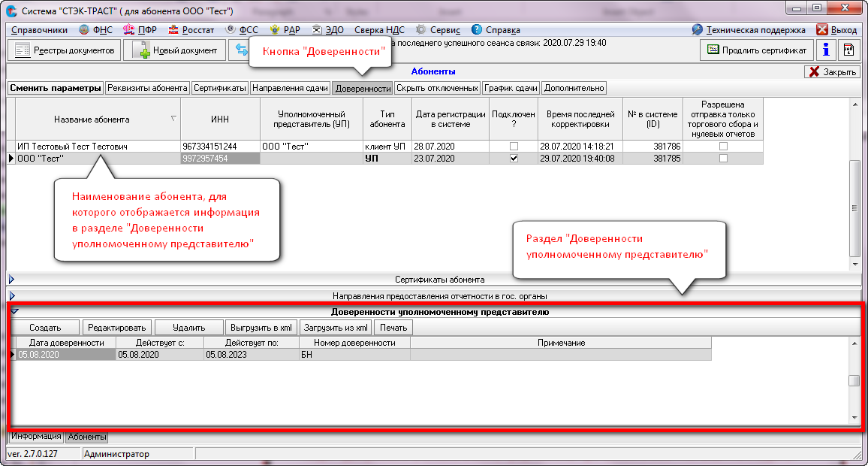Select the ООО "Тест" subscriber name cell
The height and width of the screenshot is (466, 868).
pyautogui.click(x=98, y=159)
